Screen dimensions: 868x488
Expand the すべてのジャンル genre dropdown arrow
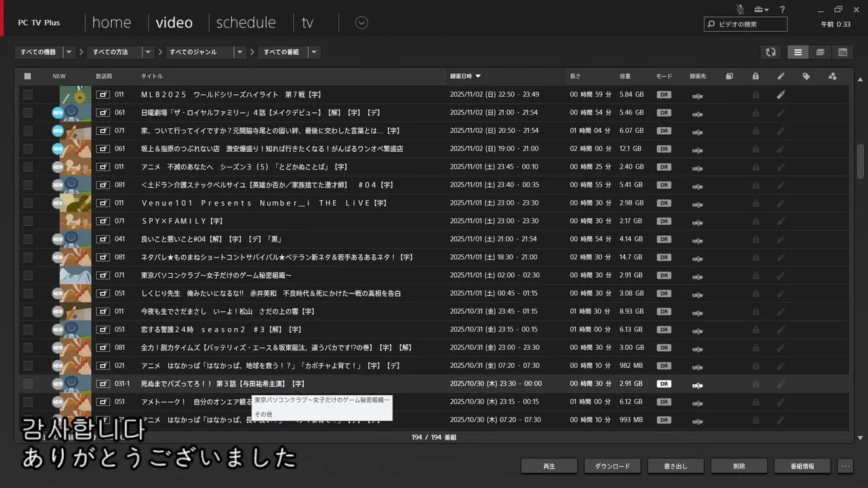[240, 52]
